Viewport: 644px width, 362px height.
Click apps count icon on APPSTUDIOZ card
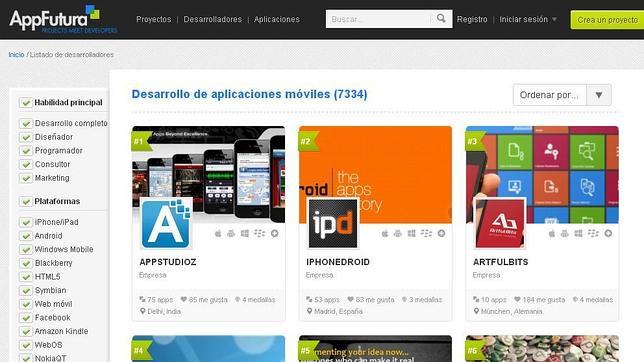coord(142,300)
